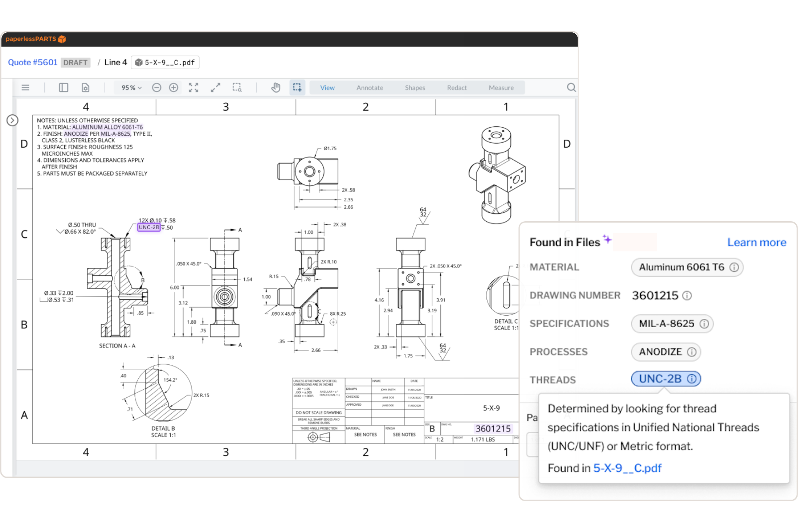Zoom out with the minus icon
This screenshot has height=532, width=798.
pos(156,88)
